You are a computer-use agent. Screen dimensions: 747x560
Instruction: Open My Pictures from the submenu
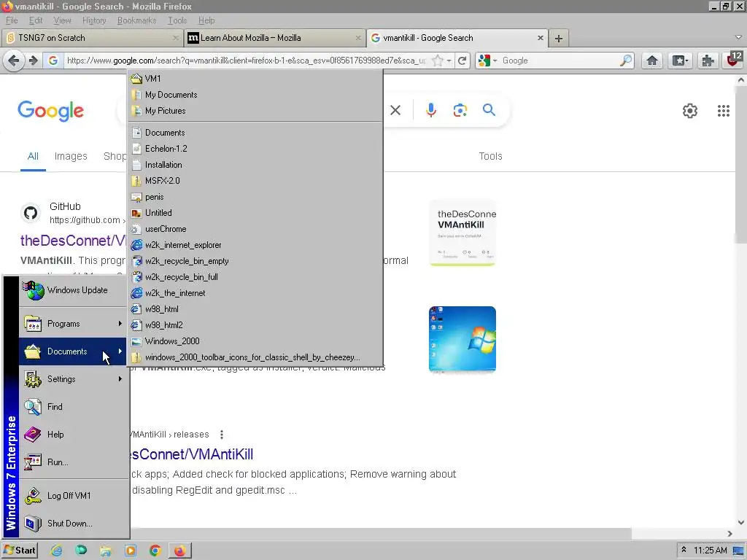coord(255,111)
